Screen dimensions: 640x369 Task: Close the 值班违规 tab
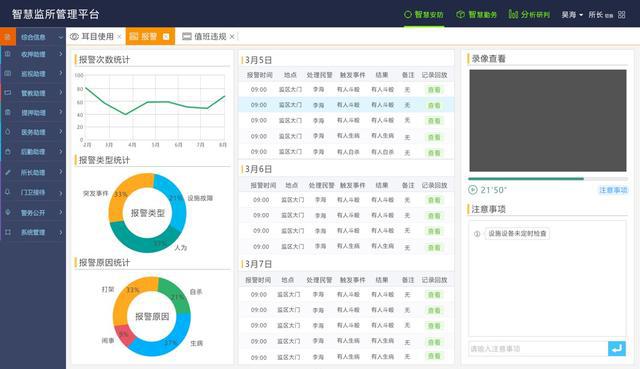point(232,37)
